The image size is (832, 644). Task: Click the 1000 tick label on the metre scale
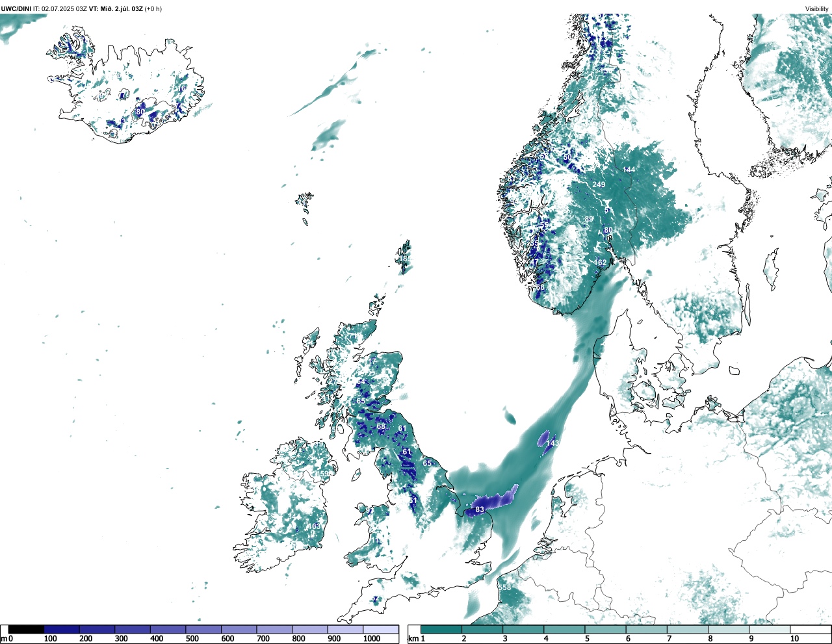(x=372, y=639)
